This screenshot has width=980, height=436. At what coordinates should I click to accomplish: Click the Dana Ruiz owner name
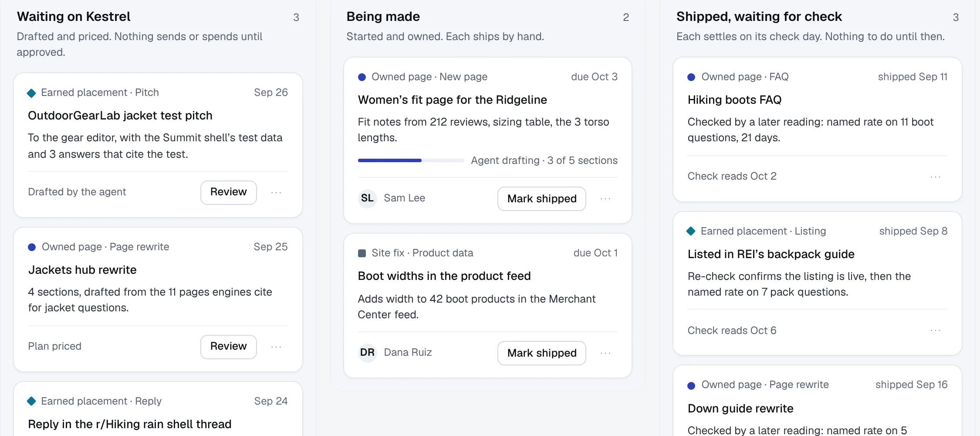[408, 352]
